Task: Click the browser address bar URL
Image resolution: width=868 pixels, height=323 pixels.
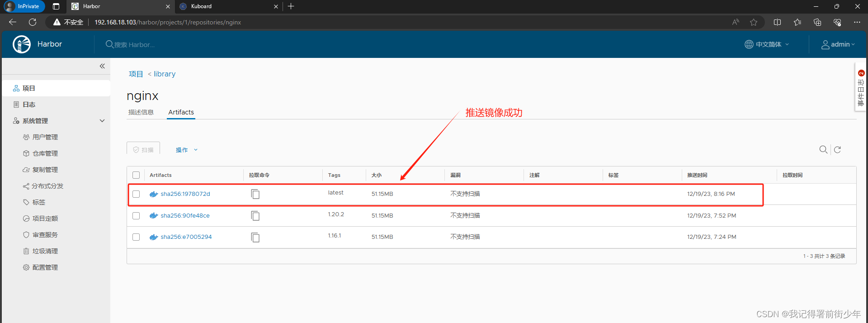Action: (168, 22)
